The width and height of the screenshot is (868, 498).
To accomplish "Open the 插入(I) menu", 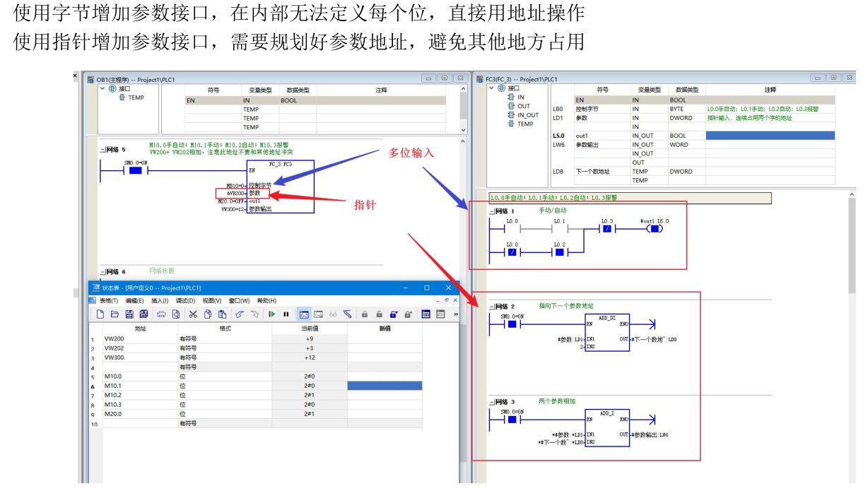I will coord(160,301).
